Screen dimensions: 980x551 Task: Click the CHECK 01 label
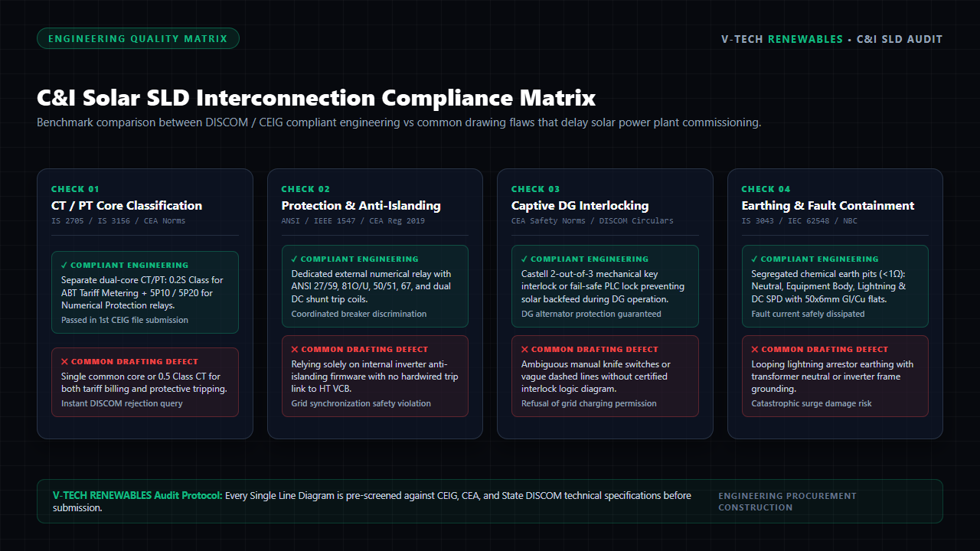click(75, 189)
